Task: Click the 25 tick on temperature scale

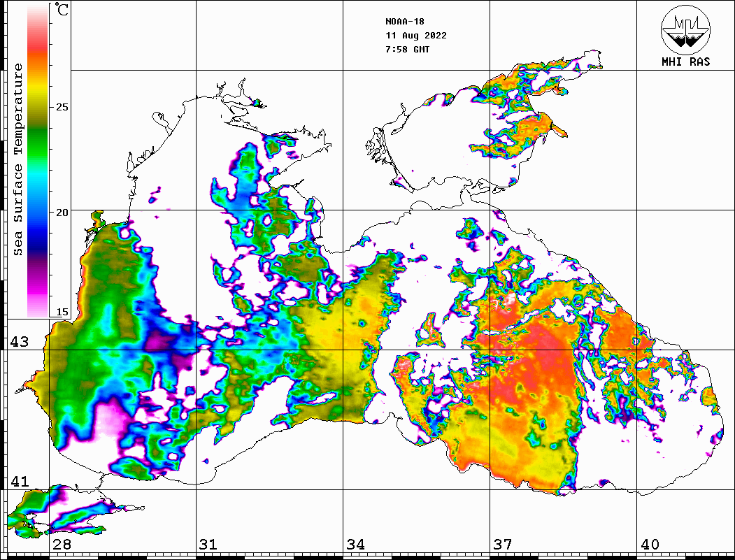Action: click(x=62, y=107)
